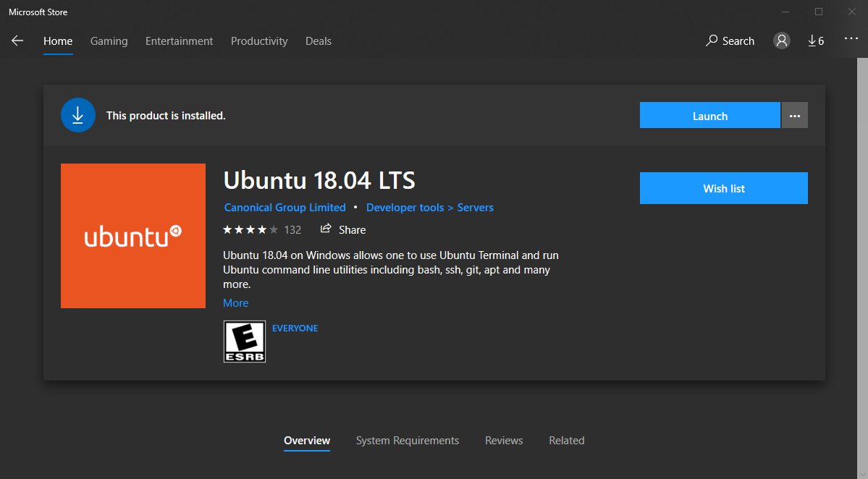Select the System Requirements tab

coord(408,440)
